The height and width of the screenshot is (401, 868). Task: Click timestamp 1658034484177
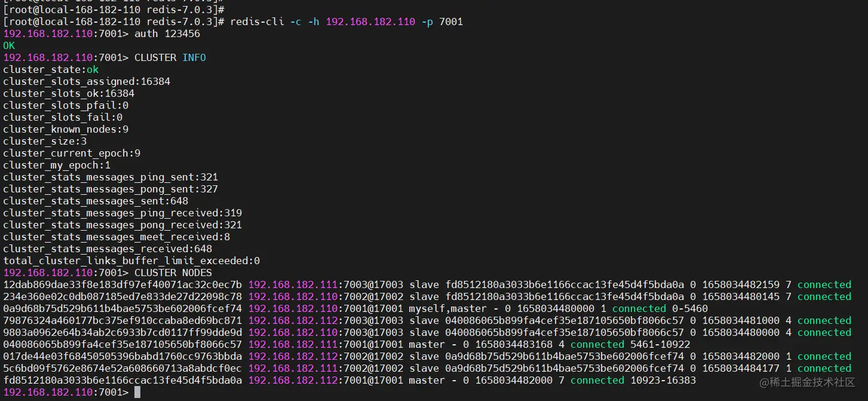click(x=741, y=369)
